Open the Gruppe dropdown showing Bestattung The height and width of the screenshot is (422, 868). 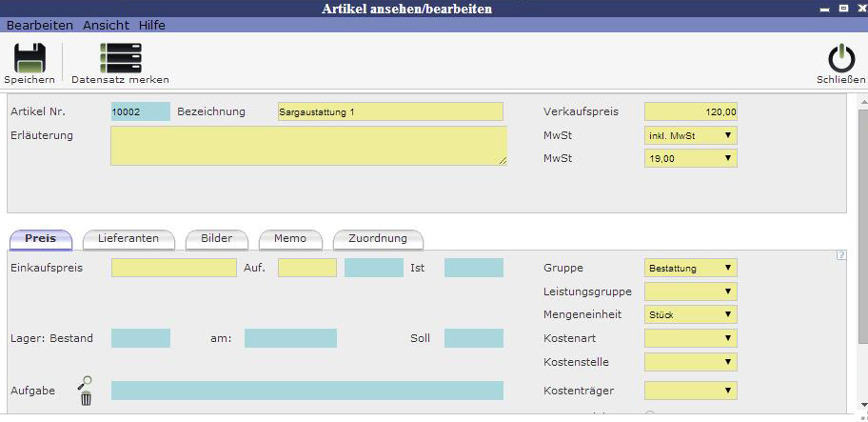(690, 268)
